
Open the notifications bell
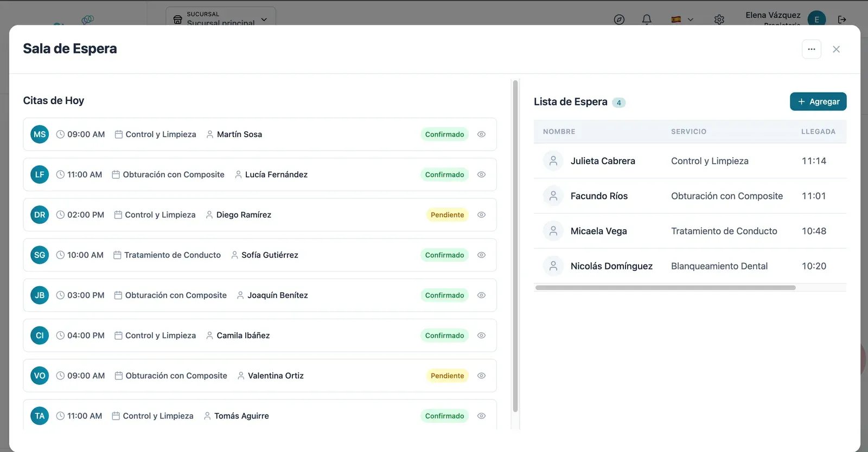[647, 20]
